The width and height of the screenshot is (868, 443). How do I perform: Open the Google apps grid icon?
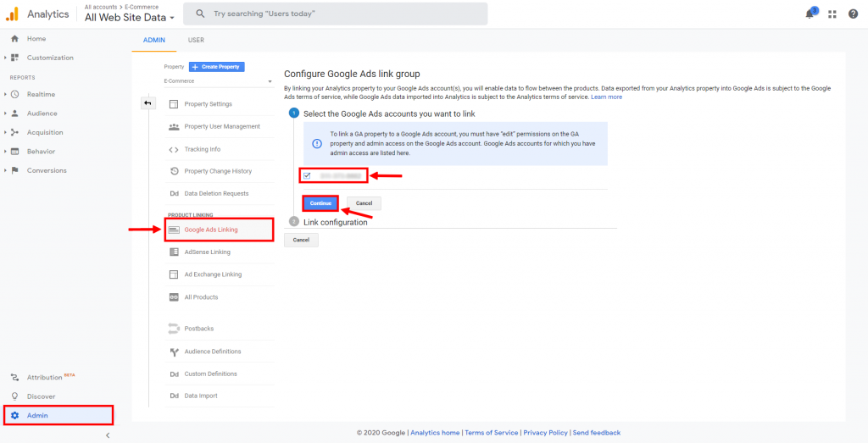coord(832,14)
